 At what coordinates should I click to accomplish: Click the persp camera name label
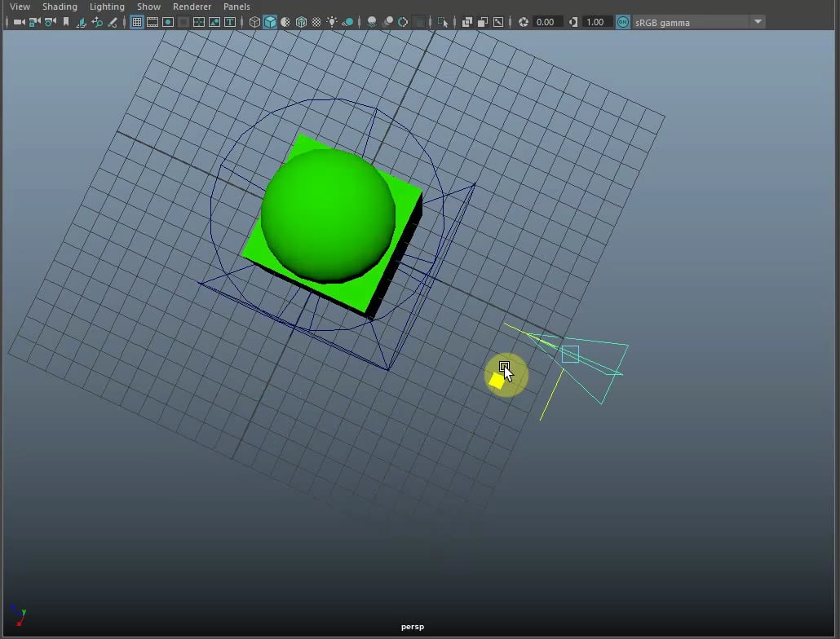(x=413, y=627)
